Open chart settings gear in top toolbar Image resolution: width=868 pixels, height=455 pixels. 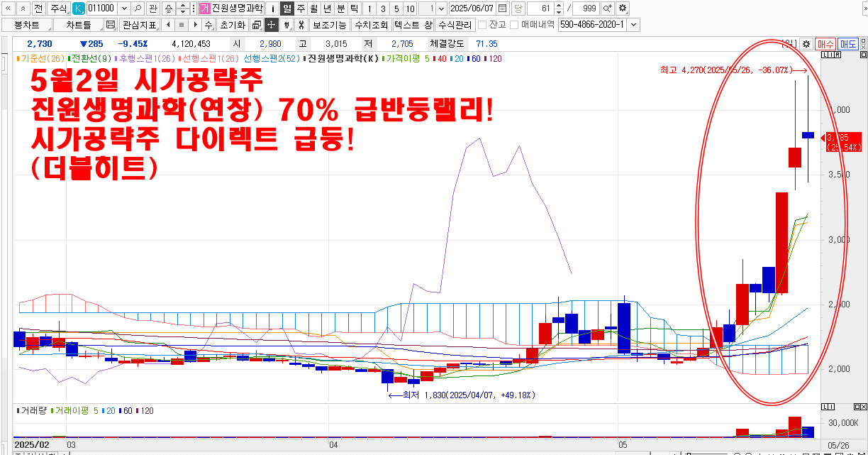click(x=623, y=9)
